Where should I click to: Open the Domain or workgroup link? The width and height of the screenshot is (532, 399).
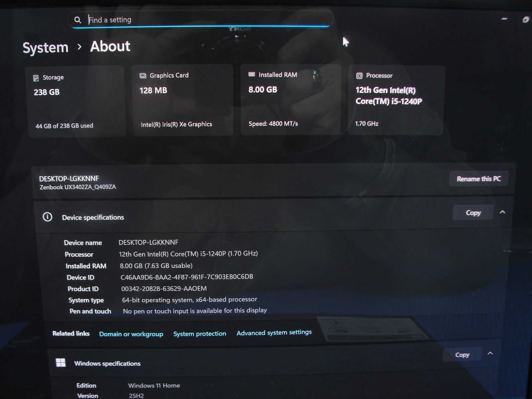pos(131,334)
